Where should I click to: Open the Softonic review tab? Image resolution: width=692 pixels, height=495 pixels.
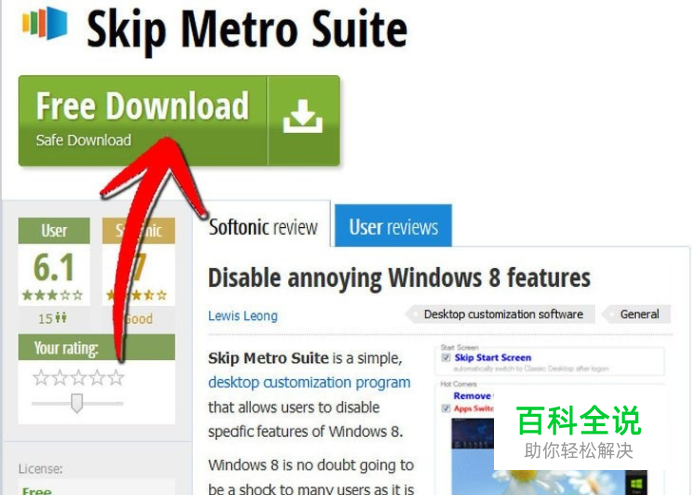263,227
